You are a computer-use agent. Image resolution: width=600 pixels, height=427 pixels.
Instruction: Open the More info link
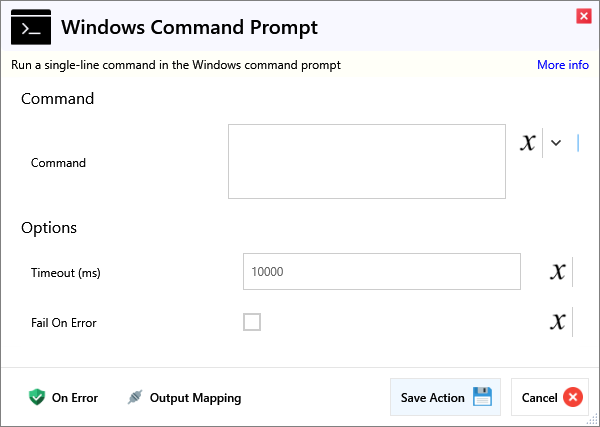[x=562, y=65]
